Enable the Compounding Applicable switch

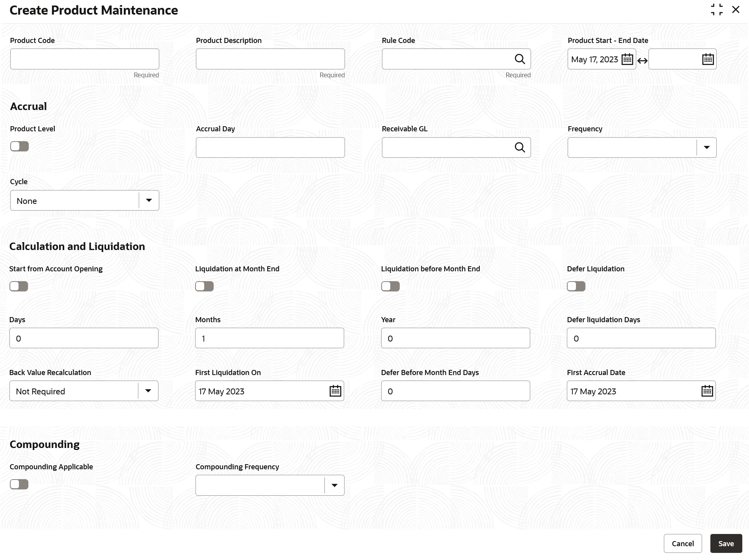[x=19, y=484]
